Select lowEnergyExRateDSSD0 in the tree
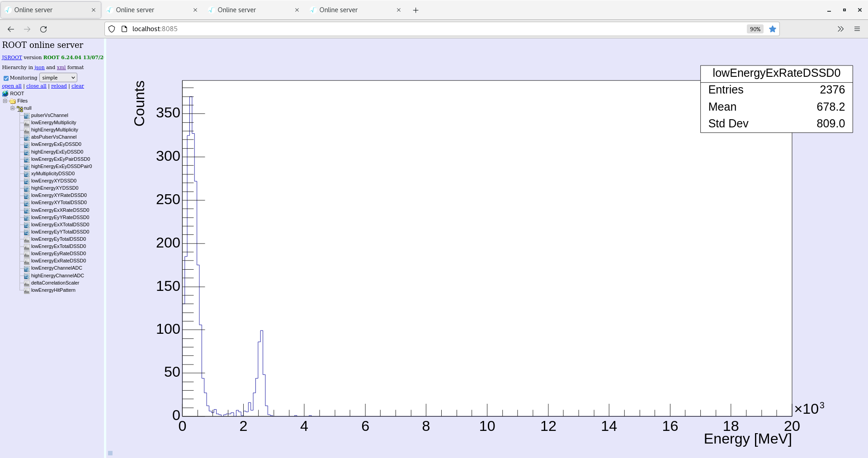Image resolution: width=868 pixels, height=458 pixels. pyautogui.click(x=58, y=261)
